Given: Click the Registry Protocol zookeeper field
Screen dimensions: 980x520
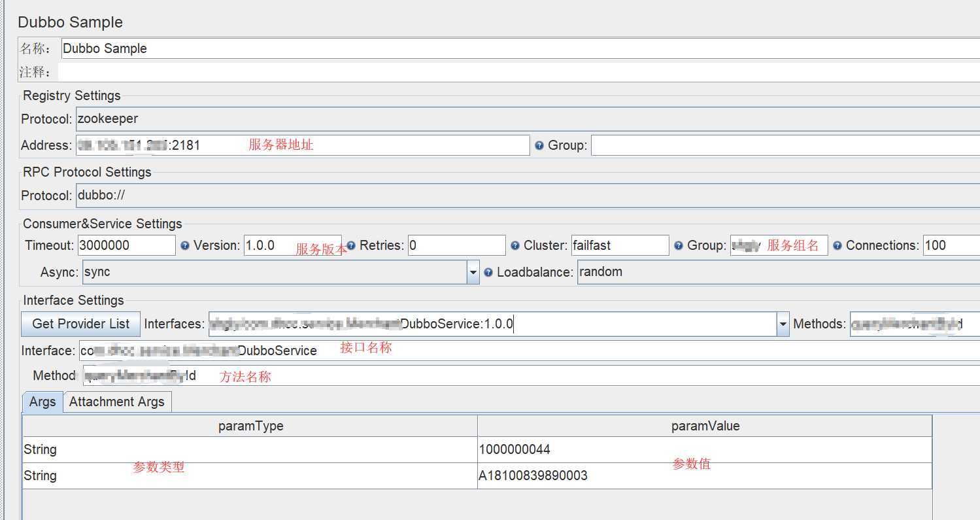Looking at the screenshot, I should coord(528,119).
